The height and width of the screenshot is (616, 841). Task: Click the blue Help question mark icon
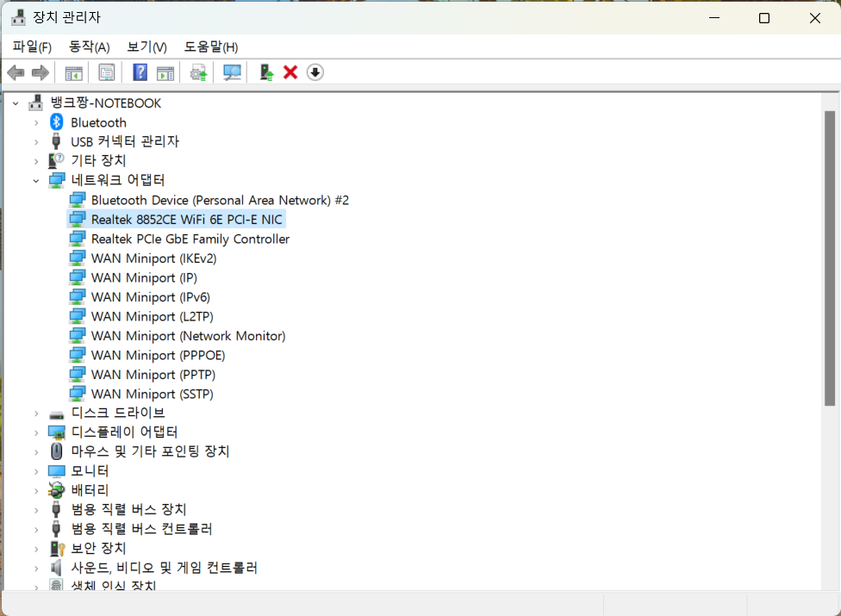point(140,72)
